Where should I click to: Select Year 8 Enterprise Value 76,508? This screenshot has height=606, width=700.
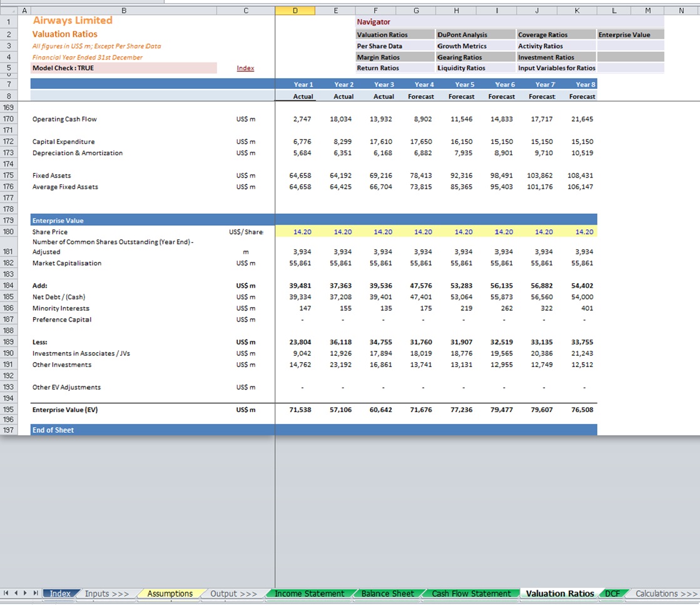pyautogui.click(x=577, y=409)
